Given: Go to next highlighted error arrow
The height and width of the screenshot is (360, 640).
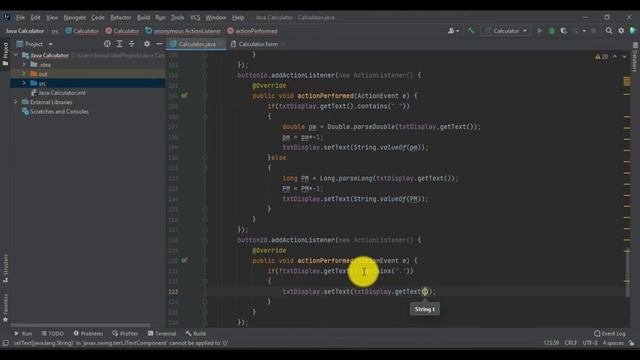Looking at the screenshot, I should pos(624,57).
